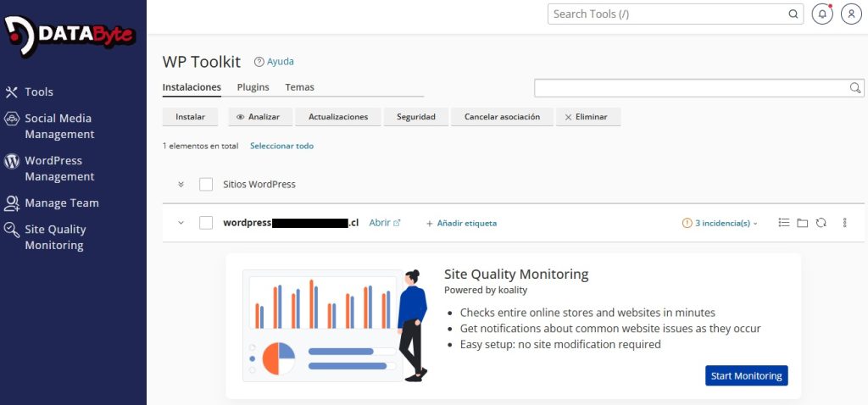Expand the 3 incidencia(s) dropdown
Image resolution: width=868 pixels, height=405 pixels.
click(726, 224)
